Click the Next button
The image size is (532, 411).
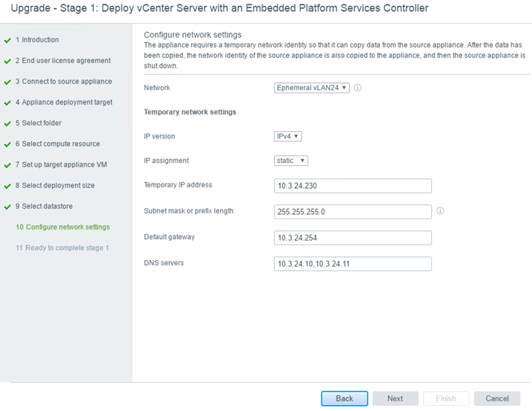395,398
